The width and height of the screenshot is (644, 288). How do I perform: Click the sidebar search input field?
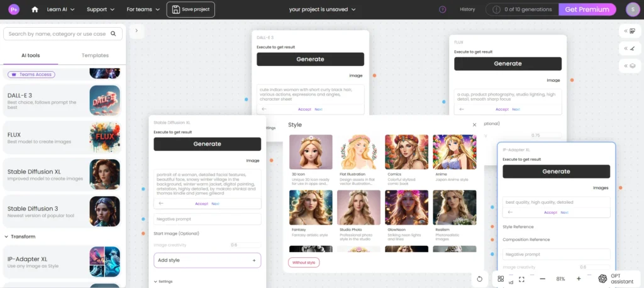point(63,34)
